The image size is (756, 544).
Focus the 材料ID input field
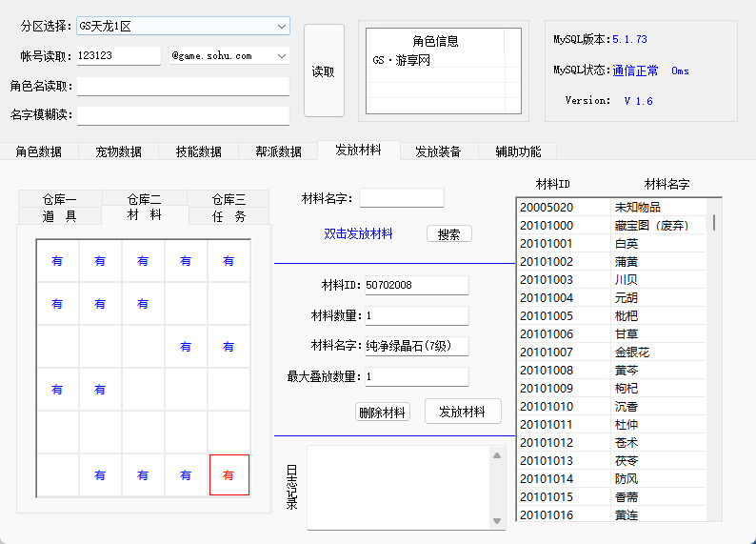point(416,286)
